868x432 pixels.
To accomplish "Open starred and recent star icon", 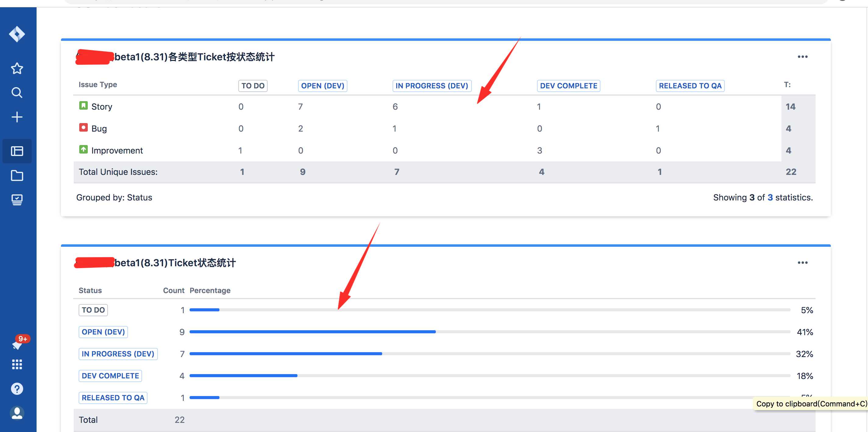I will [x=17, y=68].
